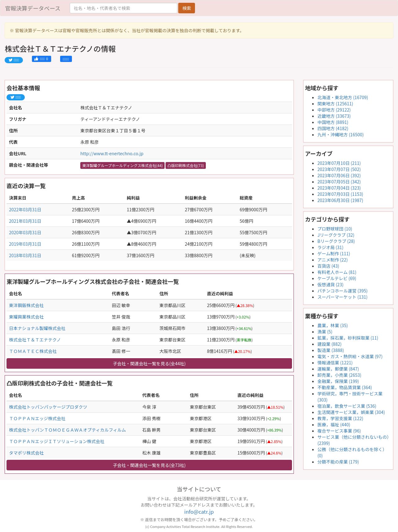Click 61億9200万円 sales value
Screen dimensions: 398x532
pos(86,256)
